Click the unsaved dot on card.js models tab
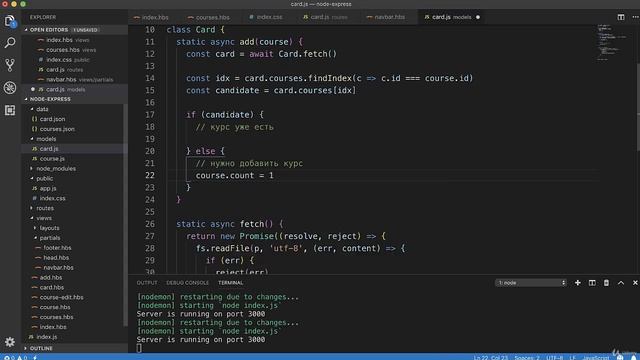Viewport: 640px width, 360px height. pyautogui.click(x=478, y=17)
